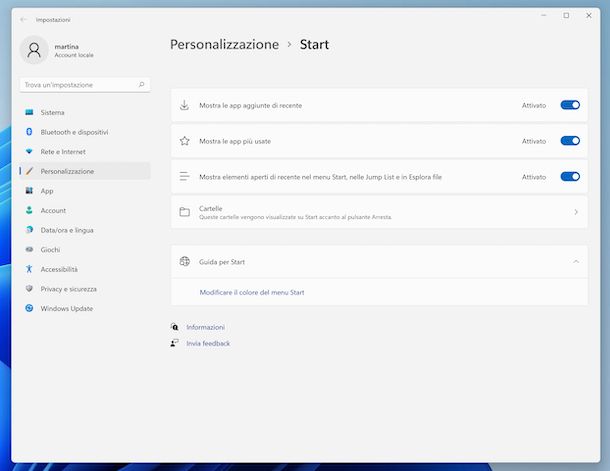Toggle off Mostra le app aggiunte di recente
The image size is (610, 471).
pyautogui.click(x=570, y=105)
